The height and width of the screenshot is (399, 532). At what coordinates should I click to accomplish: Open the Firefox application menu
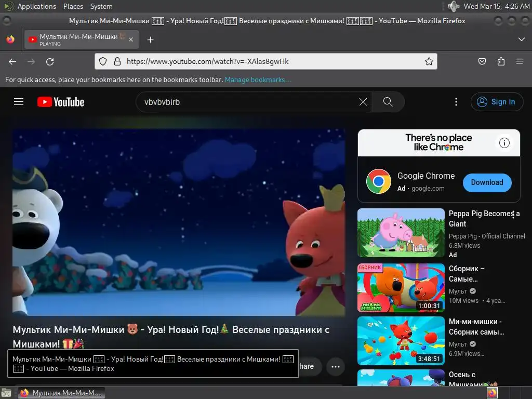520,61
